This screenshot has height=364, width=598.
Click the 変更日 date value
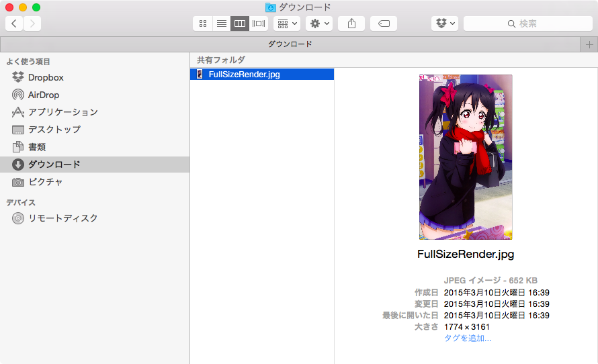(497, 304)
